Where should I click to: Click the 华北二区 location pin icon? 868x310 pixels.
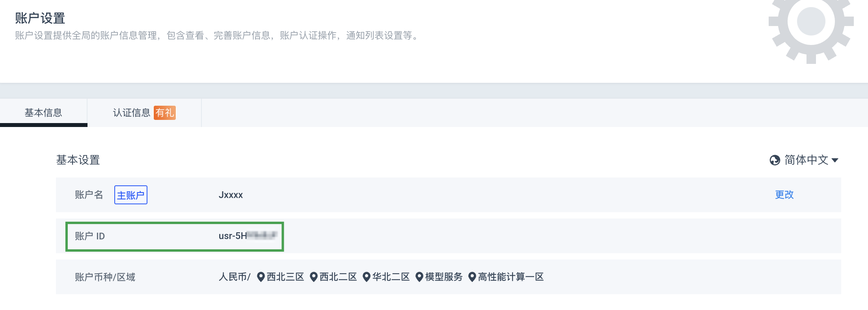pyautogui.click(x=366, y=277)
